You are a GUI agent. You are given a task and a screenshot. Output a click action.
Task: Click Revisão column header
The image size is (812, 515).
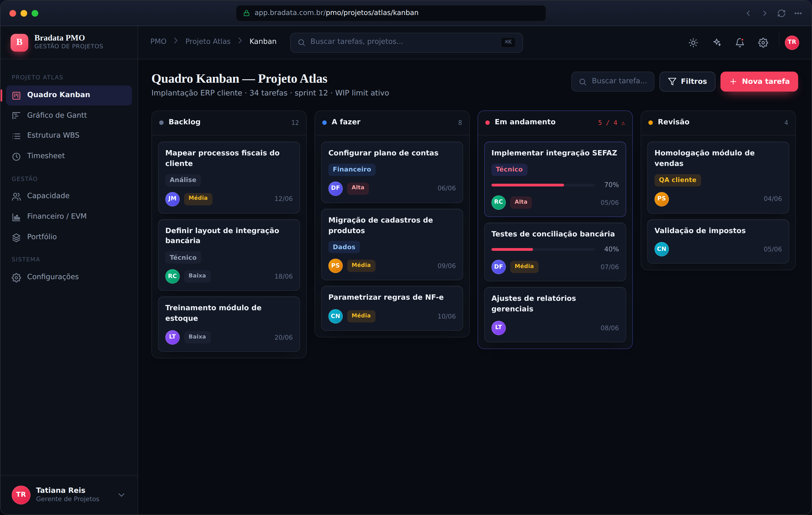tap(718, 122)
